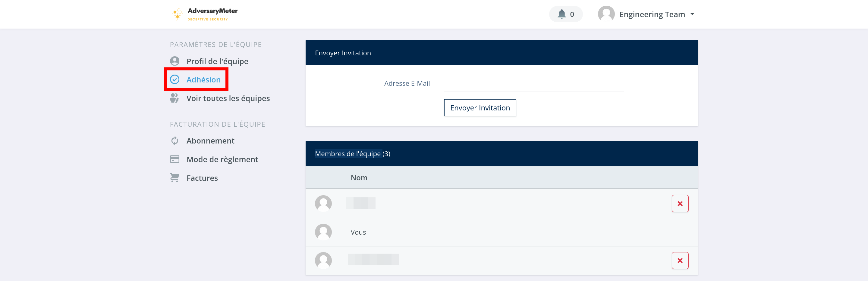Viewport: 868px width, 281px height.
Task: Select the Adhésion menu item
Action: click(x=203, y=80)
